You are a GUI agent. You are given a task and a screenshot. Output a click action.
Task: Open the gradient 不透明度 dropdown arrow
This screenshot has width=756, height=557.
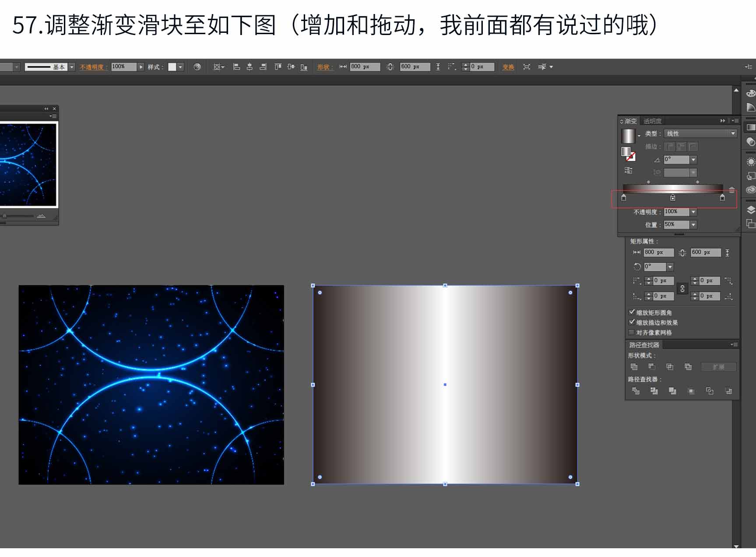(x=693, y=212)
